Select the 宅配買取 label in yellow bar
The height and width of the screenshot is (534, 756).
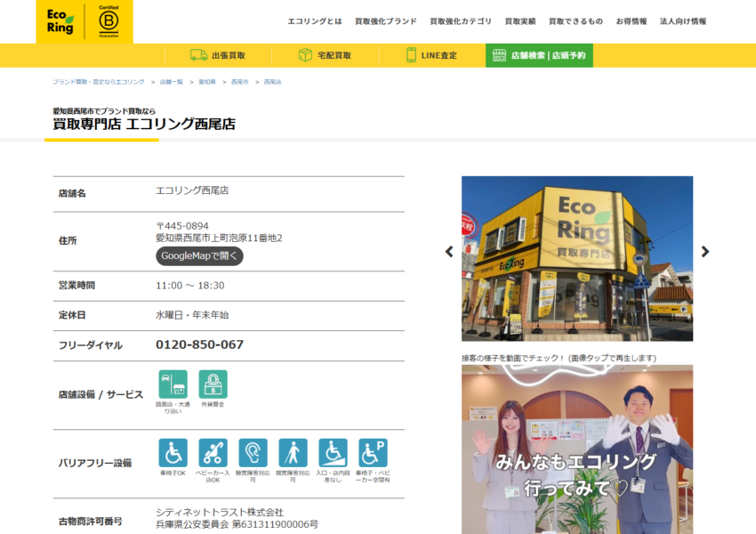click(x=334, y=55)
